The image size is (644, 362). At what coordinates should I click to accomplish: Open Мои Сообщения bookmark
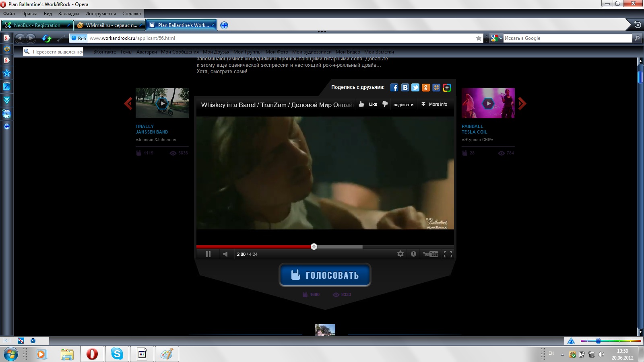click(x=180, y=52)
